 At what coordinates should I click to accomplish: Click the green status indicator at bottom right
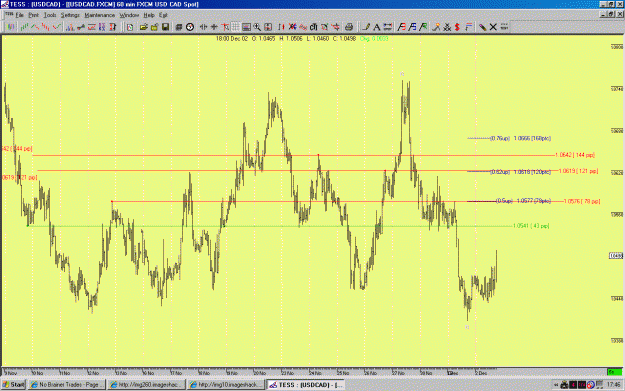point(614,372)
